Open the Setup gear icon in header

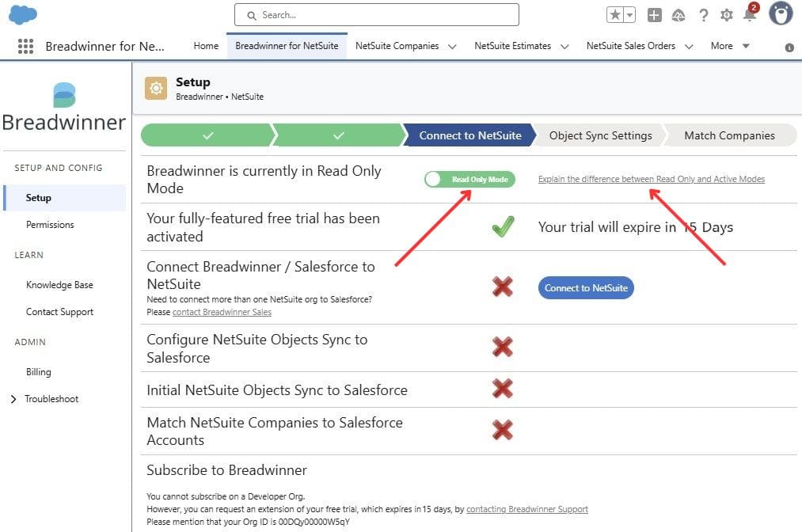pyautogui.click(x=726, y=15)
